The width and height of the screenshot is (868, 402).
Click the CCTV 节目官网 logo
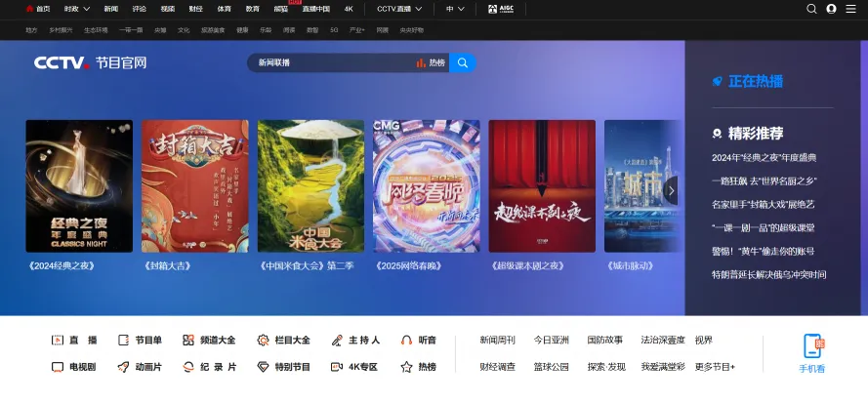[x=90, y=62]
